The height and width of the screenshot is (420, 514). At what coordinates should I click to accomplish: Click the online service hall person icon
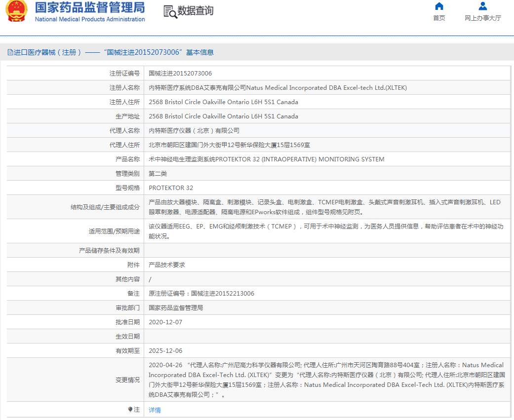[x=482, y=6]
